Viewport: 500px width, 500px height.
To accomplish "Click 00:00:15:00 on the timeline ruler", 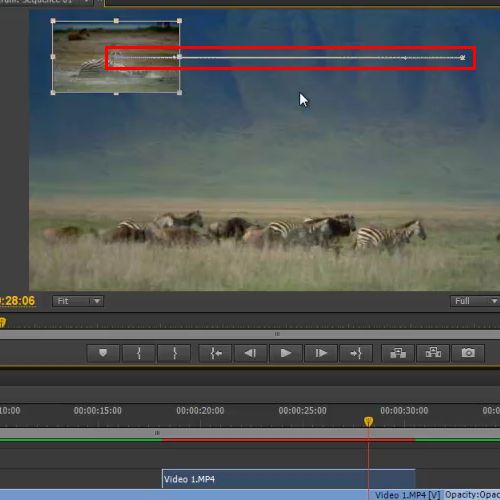I will click(98, 411).
